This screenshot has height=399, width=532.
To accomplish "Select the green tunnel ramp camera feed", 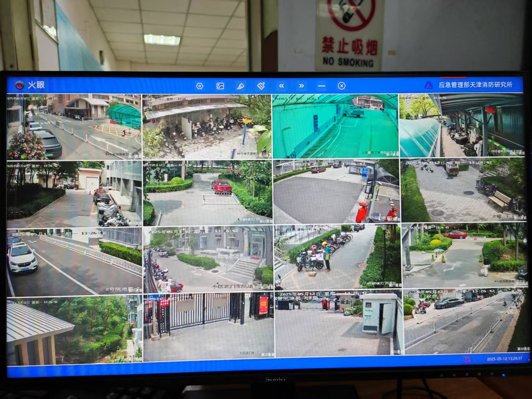I will click(335, 126).
